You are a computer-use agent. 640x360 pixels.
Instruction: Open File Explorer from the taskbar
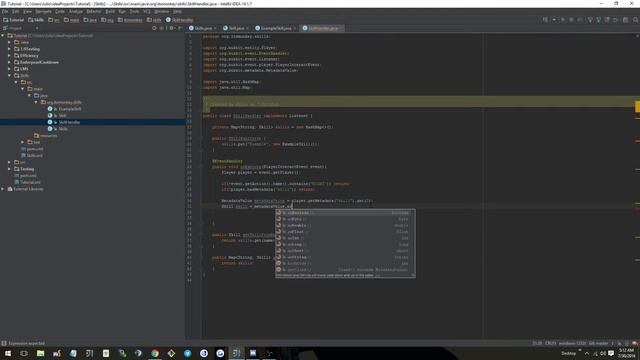tap(40, 353)
